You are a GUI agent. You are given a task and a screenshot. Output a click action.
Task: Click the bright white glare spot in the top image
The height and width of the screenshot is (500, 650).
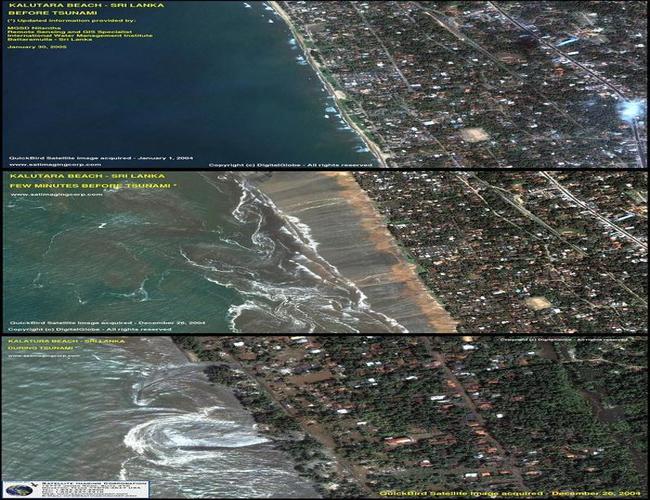coord(631,108)
